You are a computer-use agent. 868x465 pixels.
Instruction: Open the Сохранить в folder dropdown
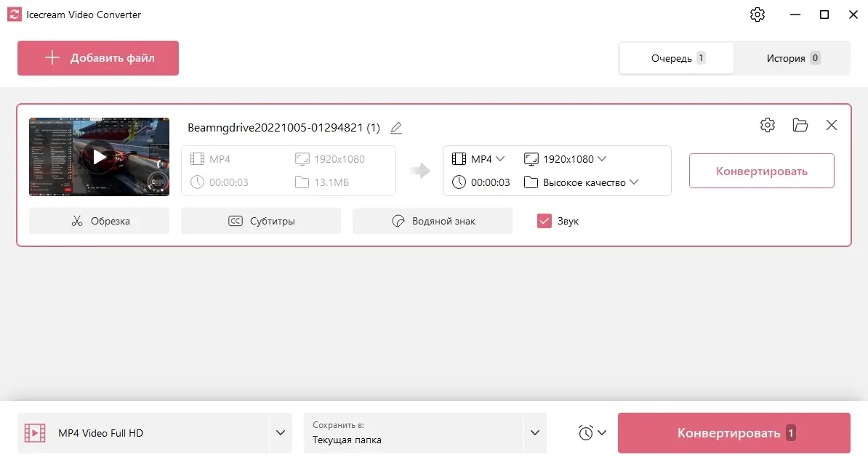[x=535, y=433]
